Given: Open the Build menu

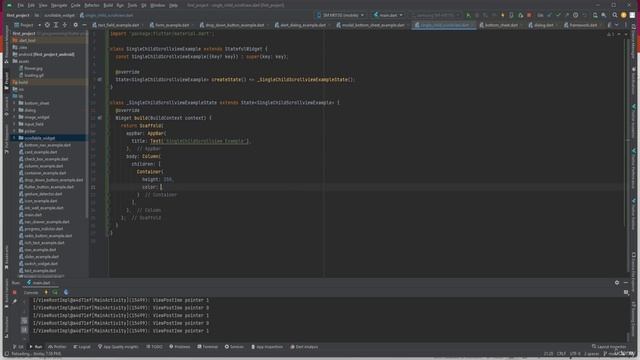Looking at the screenshot, I should (108, 5).
